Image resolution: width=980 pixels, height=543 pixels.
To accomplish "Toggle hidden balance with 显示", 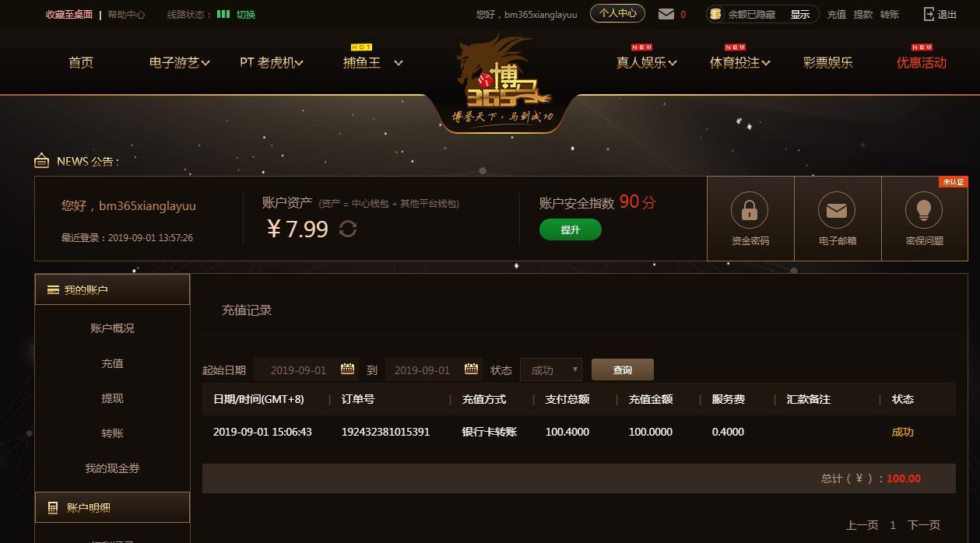I will pos(800,14).
